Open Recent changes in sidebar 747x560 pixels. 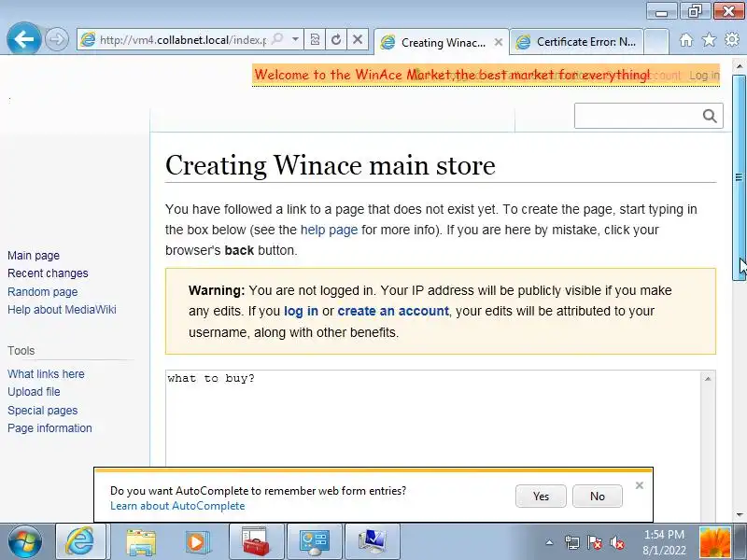[x=48, y=273]
